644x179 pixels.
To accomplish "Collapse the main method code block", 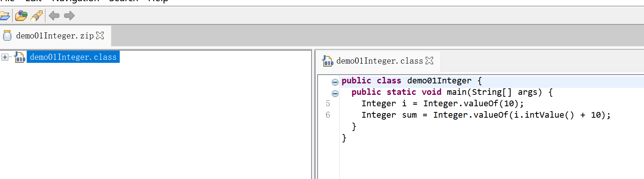I will pos(335,93).
